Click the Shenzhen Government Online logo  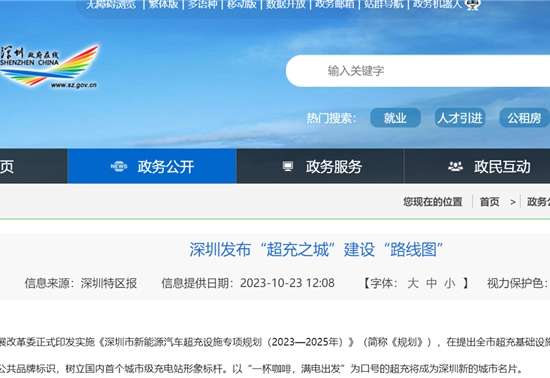(x=49, y=67)
